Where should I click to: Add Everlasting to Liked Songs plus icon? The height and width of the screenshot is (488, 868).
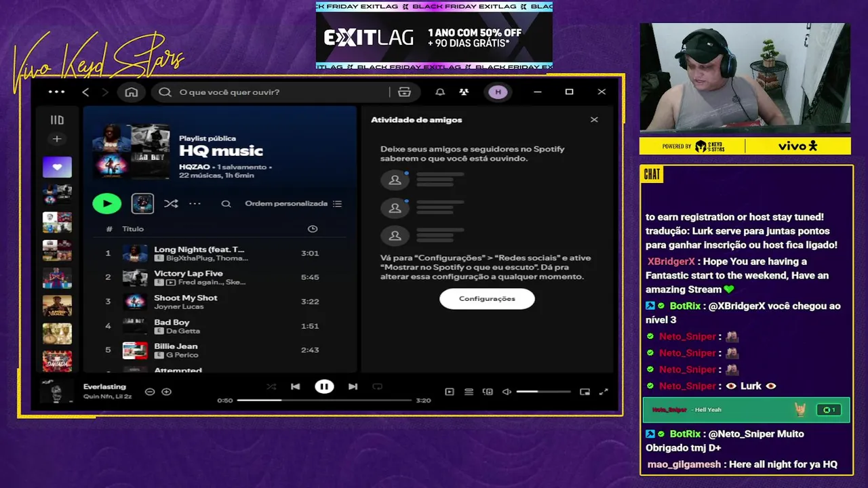click(166, 392)
